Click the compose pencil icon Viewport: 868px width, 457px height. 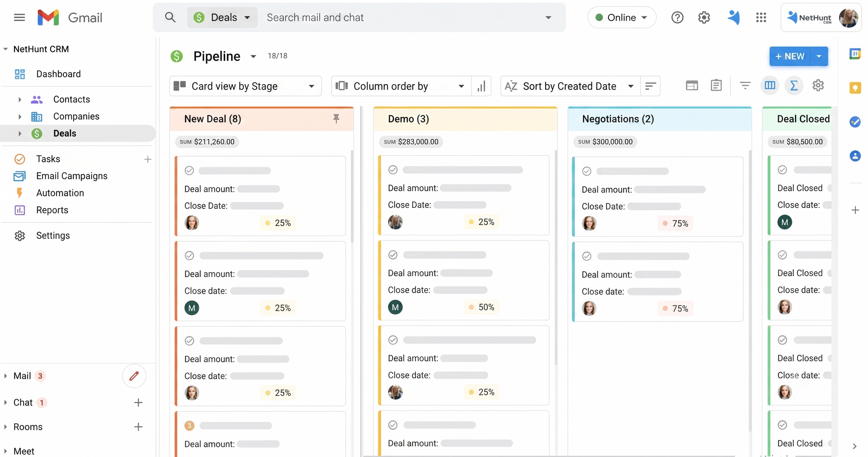click(134, 376)
